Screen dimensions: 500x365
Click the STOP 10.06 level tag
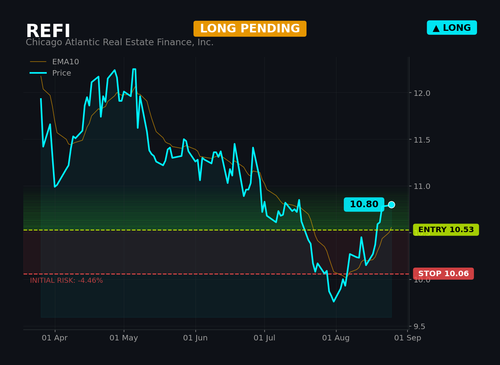[x=443, y=274]
